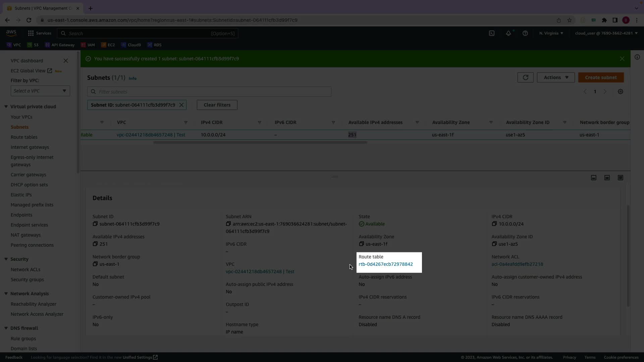Open the N. Virginia region selector
644x362 pixels.
(551, 33)
